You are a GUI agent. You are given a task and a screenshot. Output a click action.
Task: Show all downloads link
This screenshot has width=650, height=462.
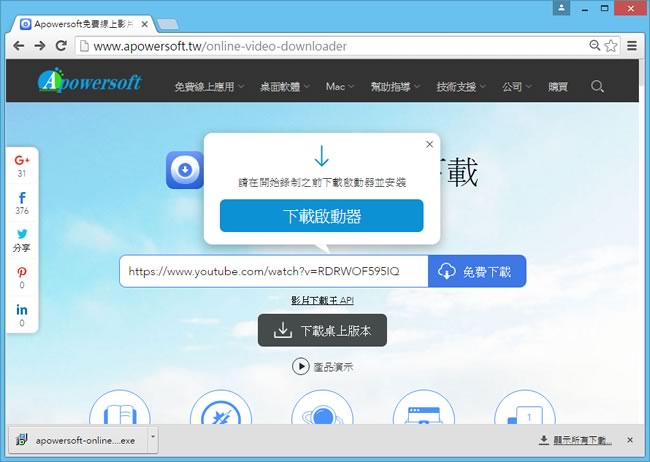(575, 440)
